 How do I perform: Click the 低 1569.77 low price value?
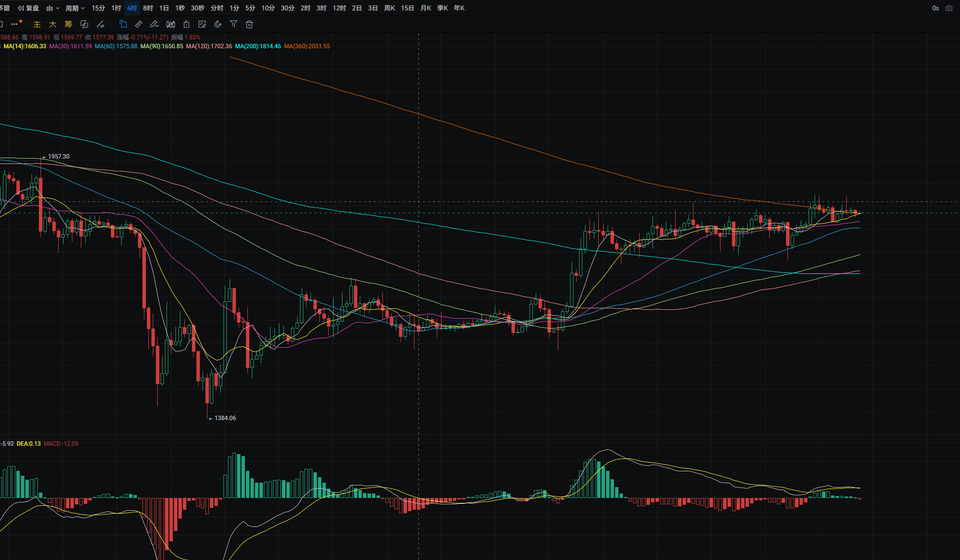point(68,37)
